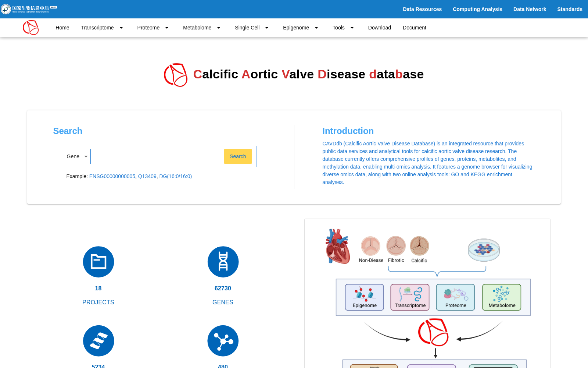Open the Gene search type dropdown
Viewport: 588px width, 368px height.
point(77,156)
